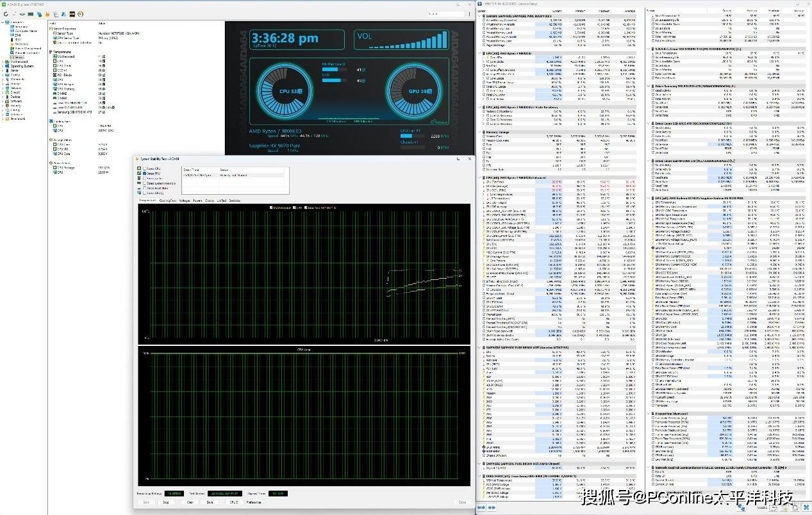This screenshot has width=812, height=515.
Task: Expand the Motherboard tree node
Action: [3, 61]
